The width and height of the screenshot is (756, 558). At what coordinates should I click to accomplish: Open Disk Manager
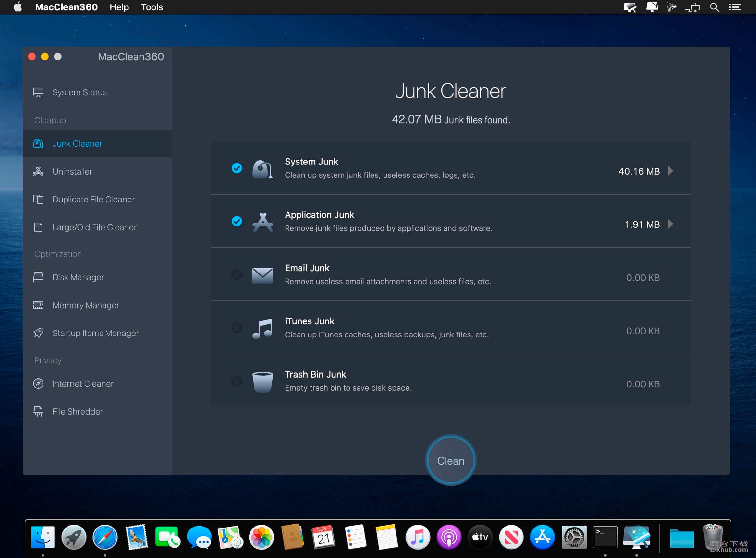[97, 277]
